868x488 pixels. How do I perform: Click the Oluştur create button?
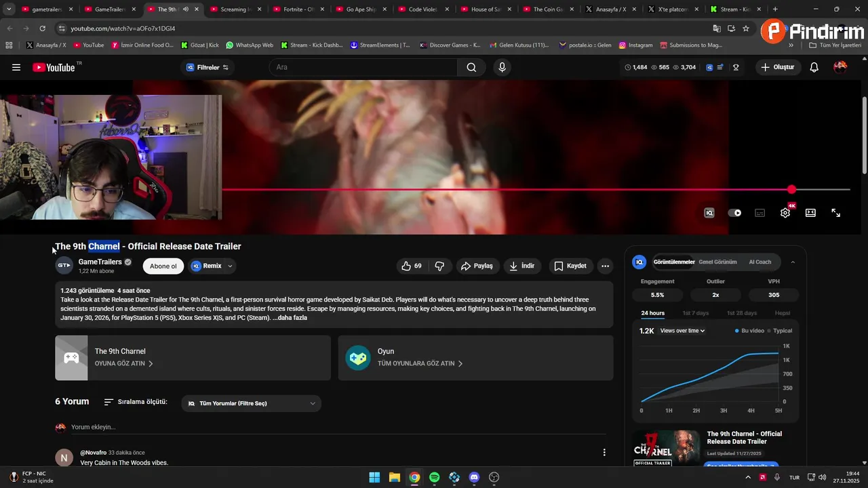click(777, 67)
